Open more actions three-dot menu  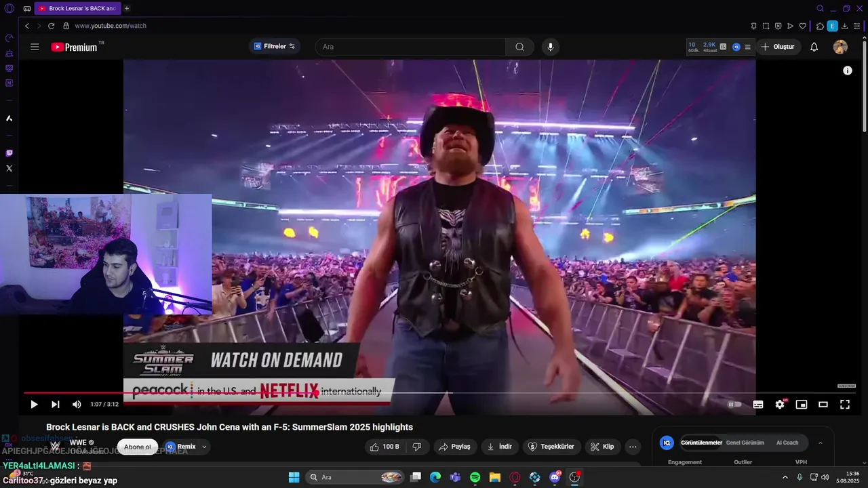point(633,447)
